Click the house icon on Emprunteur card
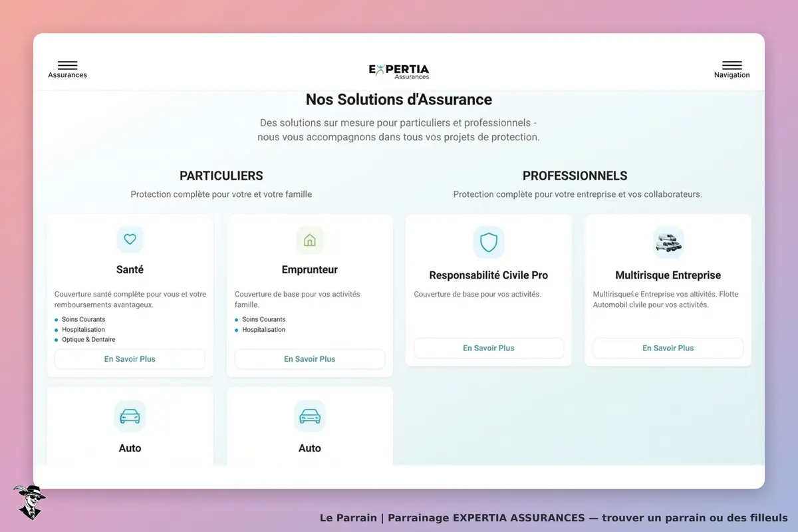 pyautogui.click(x=309, y=239)
